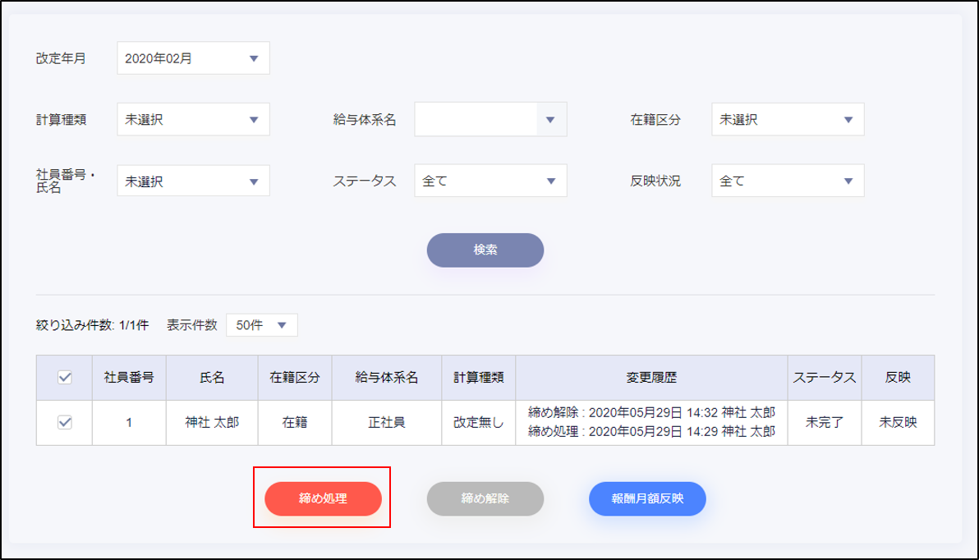Screen dimensions: 979x560
Task: Uncheck the row checkbox for 神社 太郎
Action: (x=65, y=423)
